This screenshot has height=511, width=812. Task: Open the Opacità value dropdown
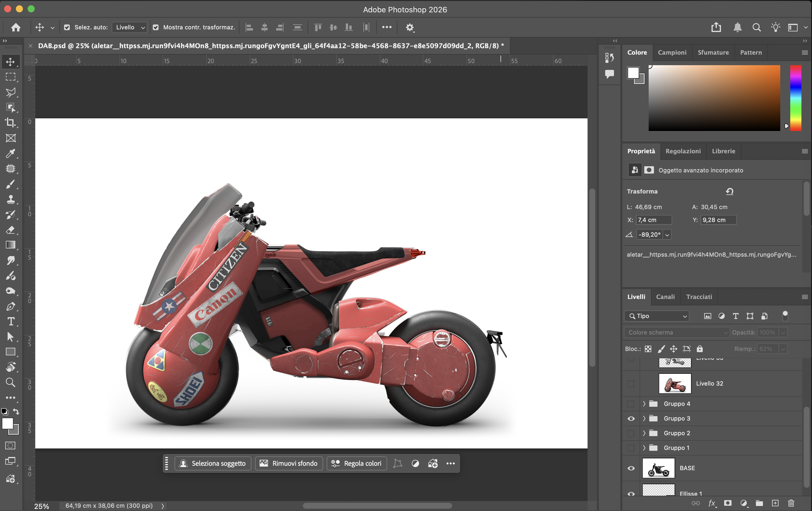click(783, 333)
